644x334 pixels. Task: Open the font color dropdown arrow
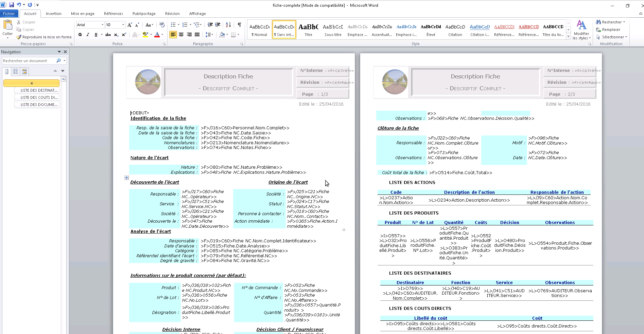point(162,35)
